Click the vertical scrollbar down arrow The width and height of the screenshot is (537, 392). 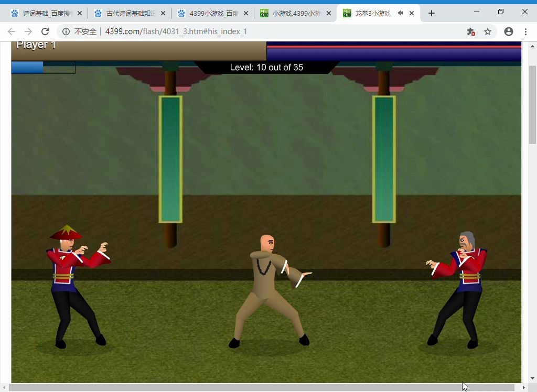[532, 379]
